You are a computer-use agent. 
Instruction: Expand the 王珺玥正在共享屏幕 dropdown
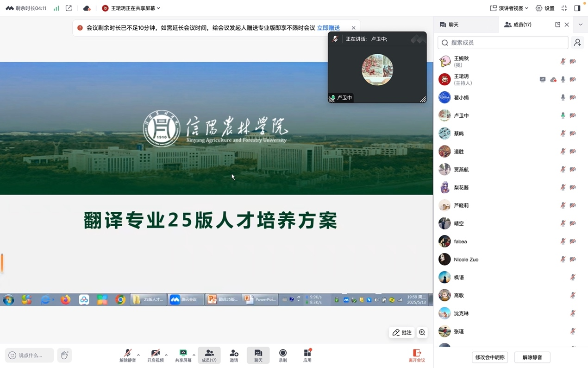[x=131, y=8]
